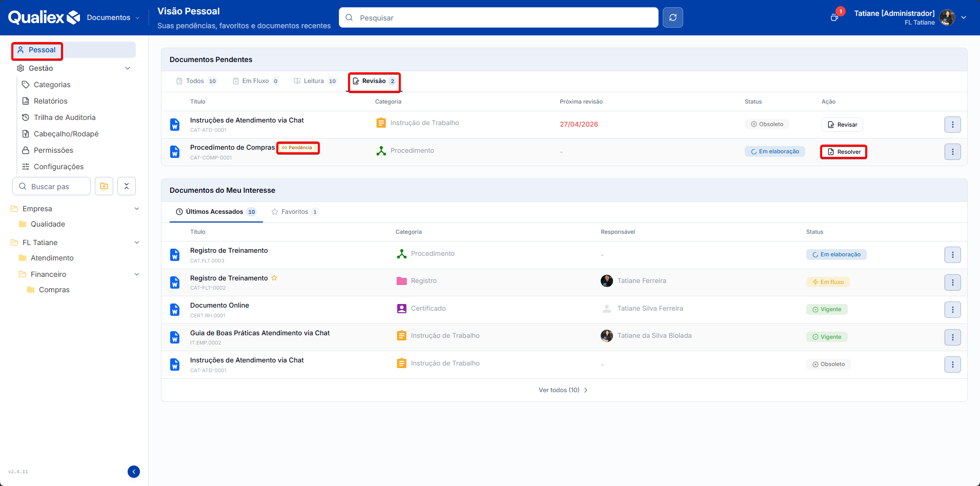Switch to the Em Fluxo tab
The width and height of the screenshot is (980, 486).
[x=255, y=81]
